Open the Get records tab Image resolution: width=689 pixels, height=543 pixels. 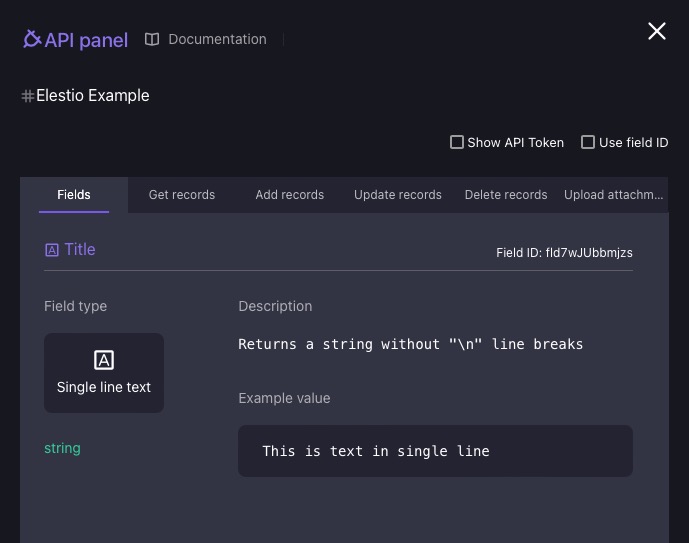[182, 195]
